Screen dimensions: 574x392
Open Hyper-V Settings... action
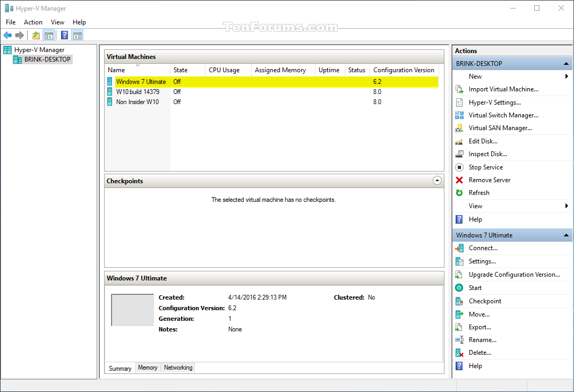click(x=494, y=102)
